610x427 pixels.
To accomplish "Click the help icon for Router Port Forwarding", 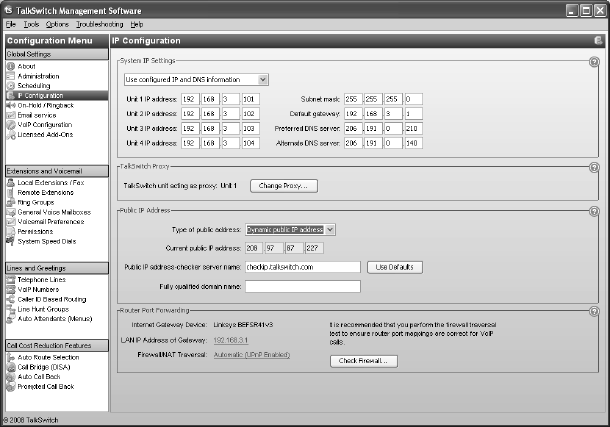I will tap(594, 311).
